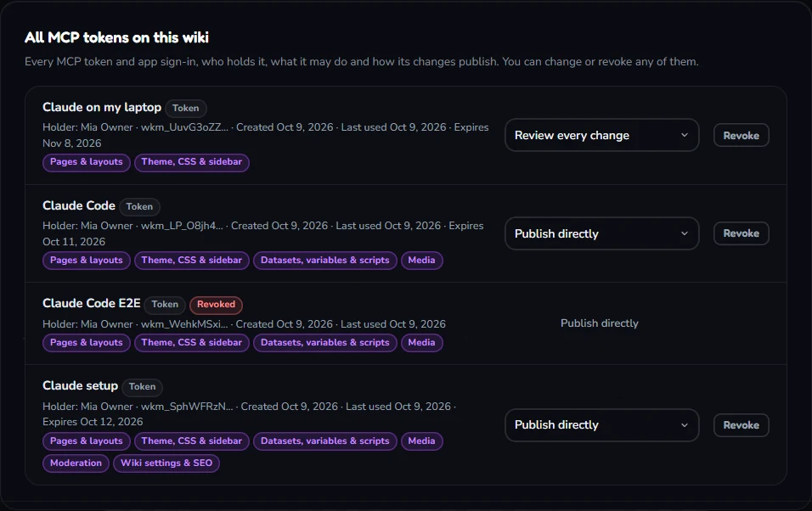Click Pages & layouts tag in Claude setup row
This screenshot has height=511, width=812.
(87, 441)
